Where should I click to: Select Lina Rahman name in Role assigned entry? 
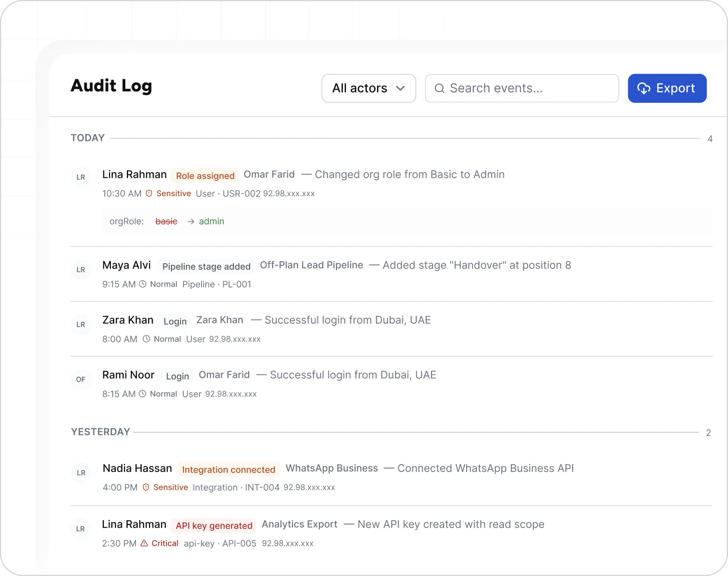[x=134, y=174]
